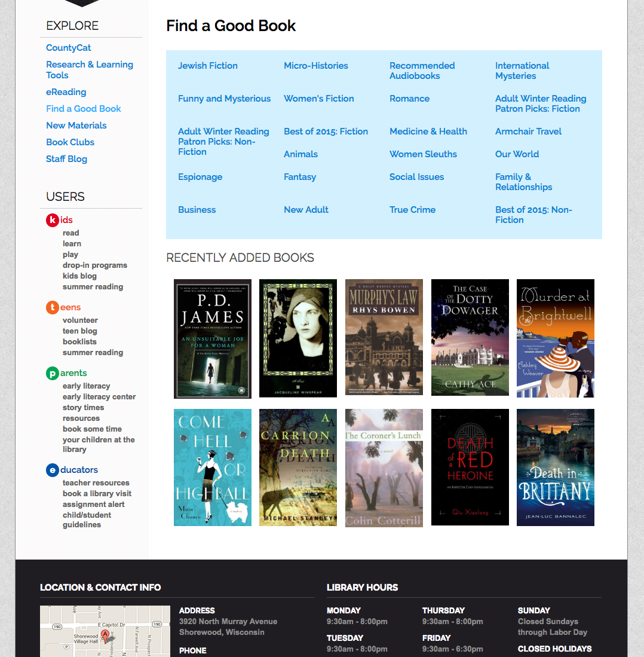Browse the Jewish Fiction book list
Image resolution: width=644 pixels, height=657 pixels.
[208, 66]
